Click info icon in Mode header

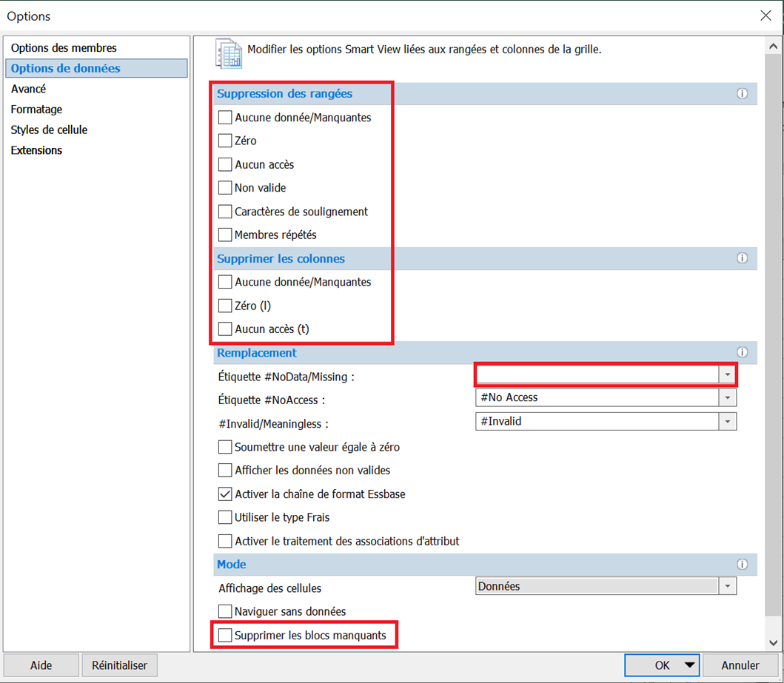click(742, 565)
